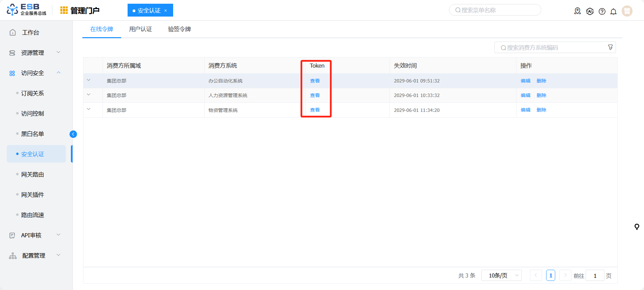Click the lightbulb icon on right edge
The height and width of the screenshot is (290, 644).
coord(637,227)
